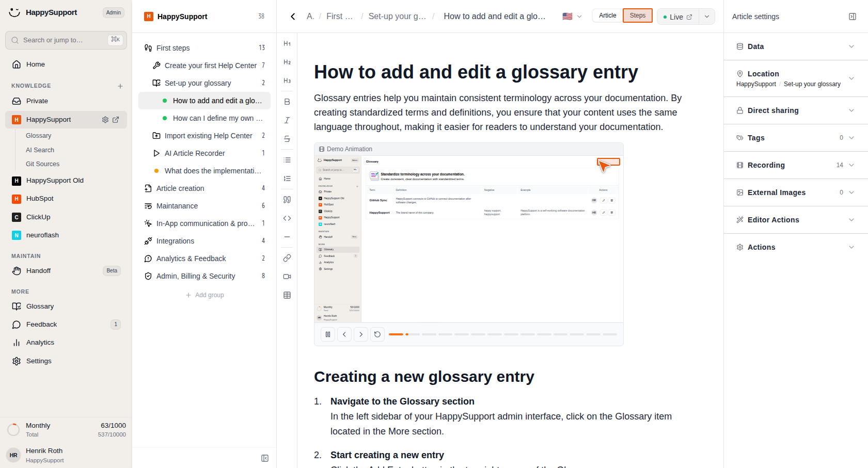Open the Settings page

tap(66, 361)
